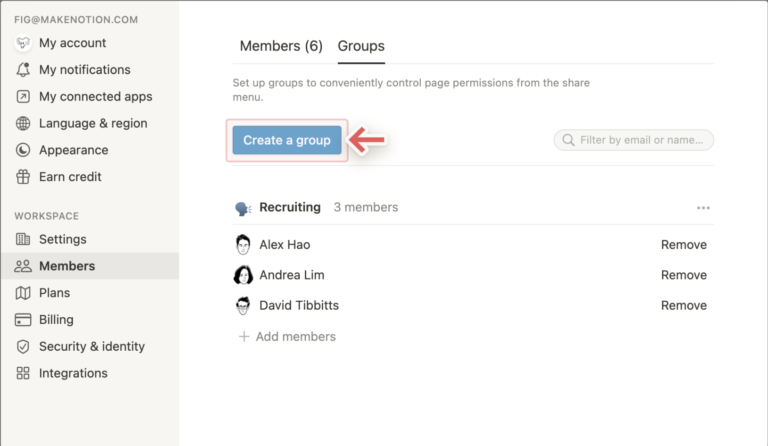Click the My account avatar icon
Screen dimensions: 768x446
23,43
